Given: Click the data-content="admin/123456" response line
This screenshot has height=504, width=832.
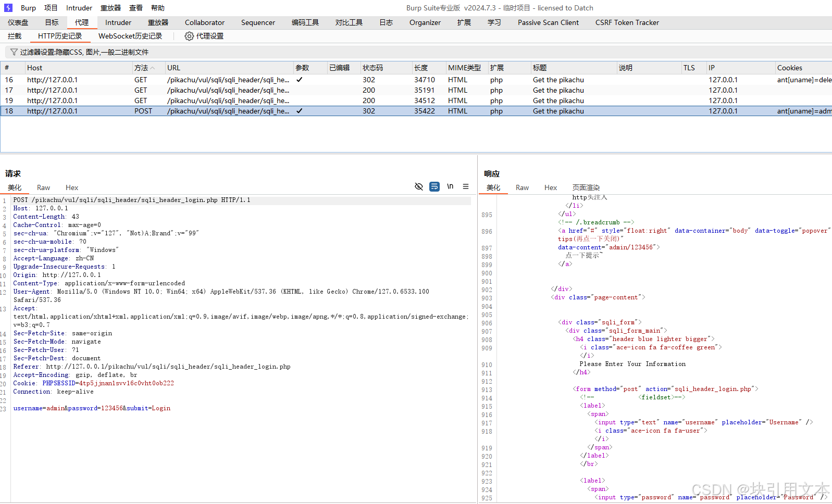Looking at the screenshot, I should [609, 247].
